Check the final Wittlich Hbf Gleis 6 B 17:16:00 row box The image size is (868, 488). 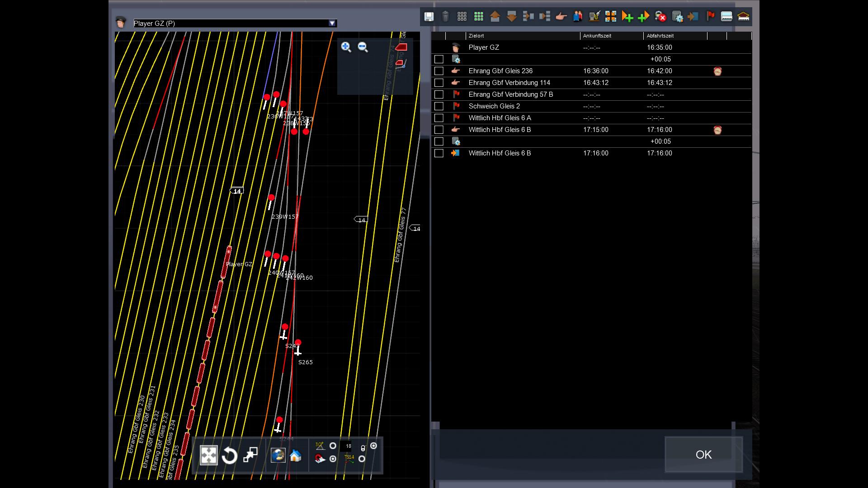click(x=439, y=153)
